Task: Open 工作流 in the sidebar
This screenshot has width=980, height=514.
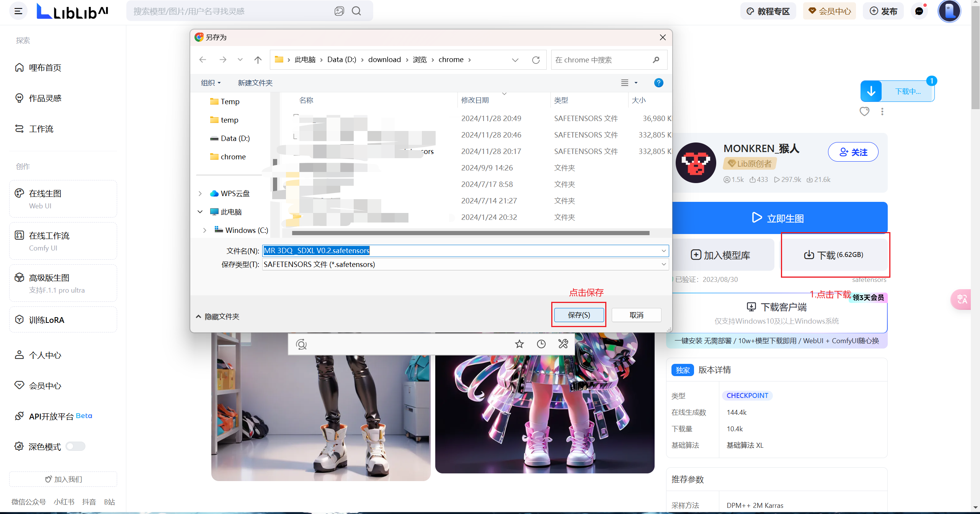Action: (41, 129)
